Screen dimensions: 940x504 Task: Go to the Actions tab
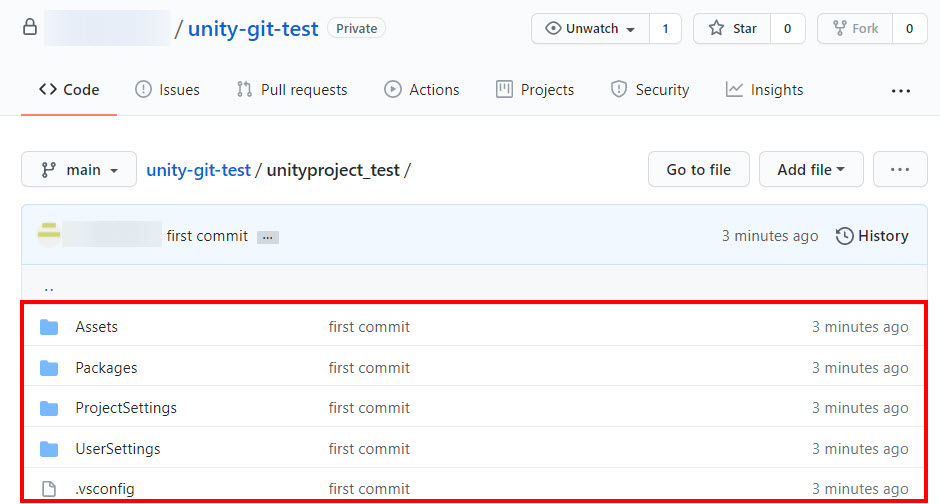pos(421,90)
